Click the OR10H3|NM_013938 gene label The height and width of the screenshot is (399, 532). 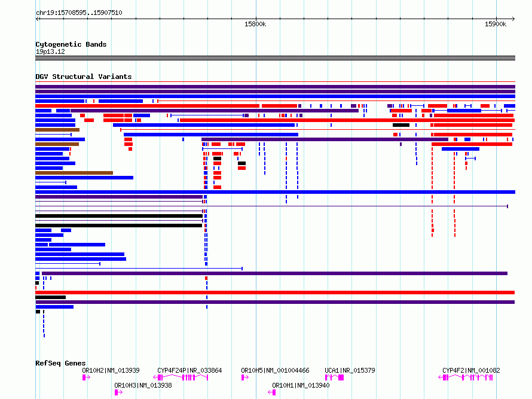tap(143, 385)
